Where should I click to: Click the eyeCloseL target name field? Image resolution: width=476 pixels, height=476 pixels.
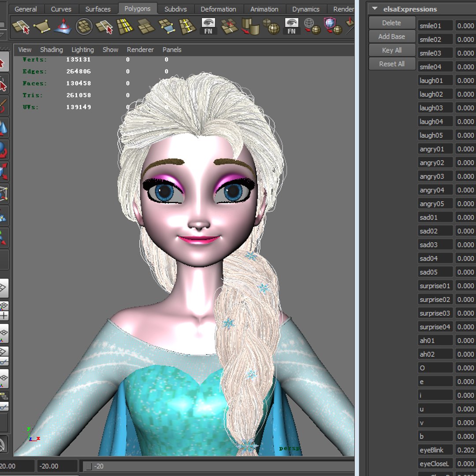click(x=435, y=464)
